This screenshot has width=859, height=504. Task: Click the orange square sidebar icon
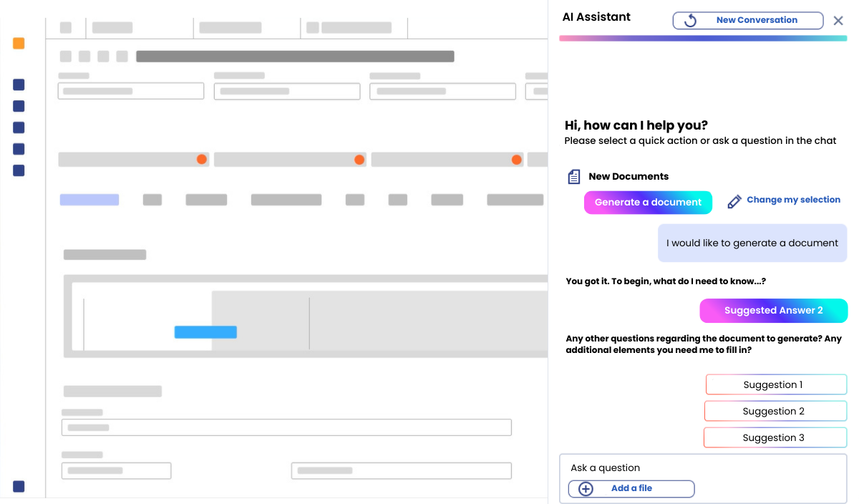point(19,44)
